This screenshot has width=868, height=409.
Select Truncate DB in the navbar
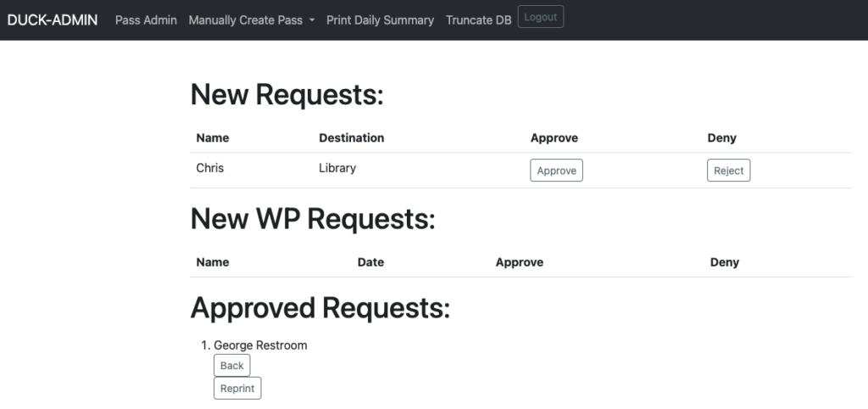(x=478, y=20)
